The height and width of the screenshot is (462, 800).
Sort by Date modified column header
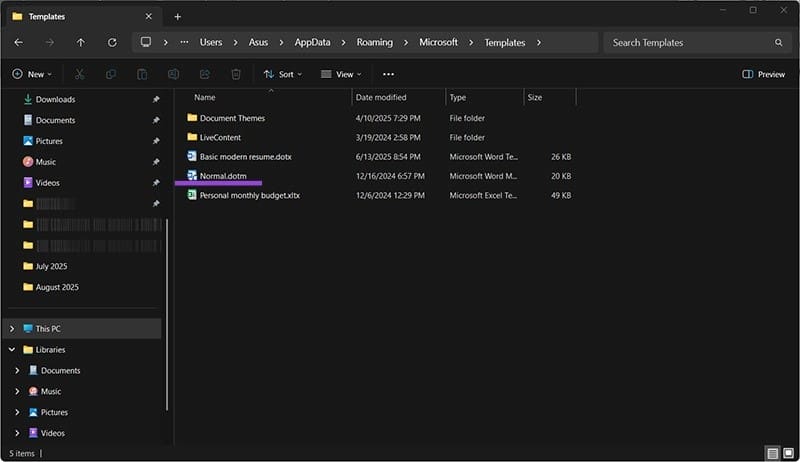[x=381, y=97]
